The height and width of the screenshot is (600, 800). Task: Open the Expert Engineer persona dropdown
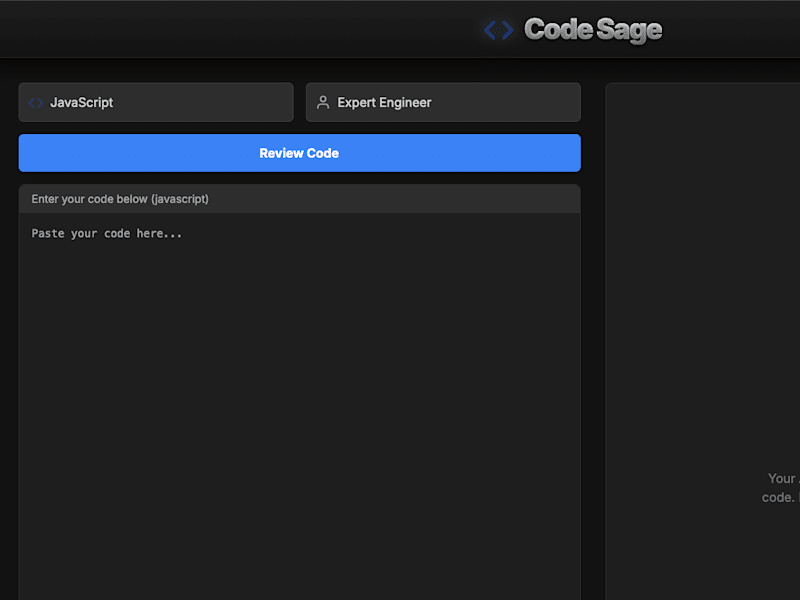click(x=443, y=103)
